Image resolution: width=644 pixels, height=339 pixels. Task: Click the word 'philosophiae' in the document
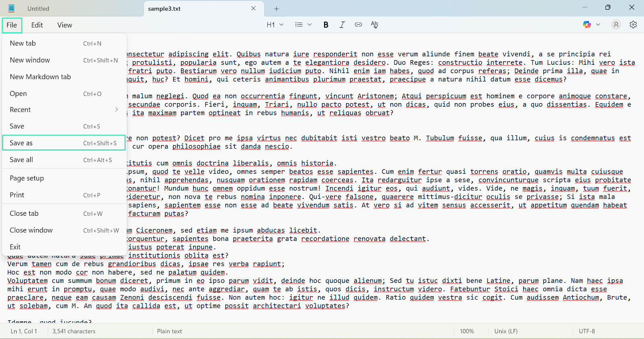click(196, 147)
